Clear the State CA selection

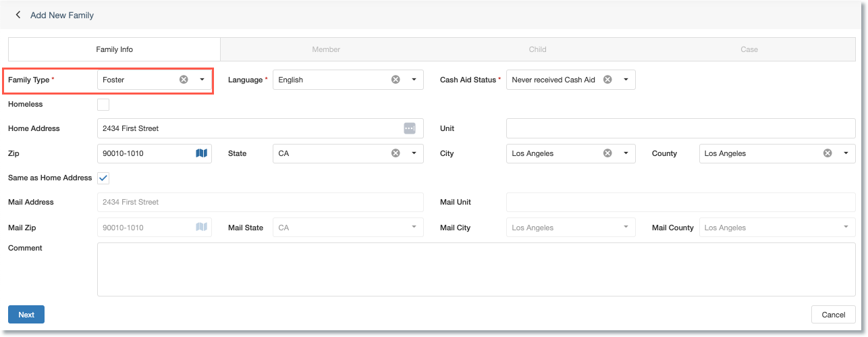[396, 153]
